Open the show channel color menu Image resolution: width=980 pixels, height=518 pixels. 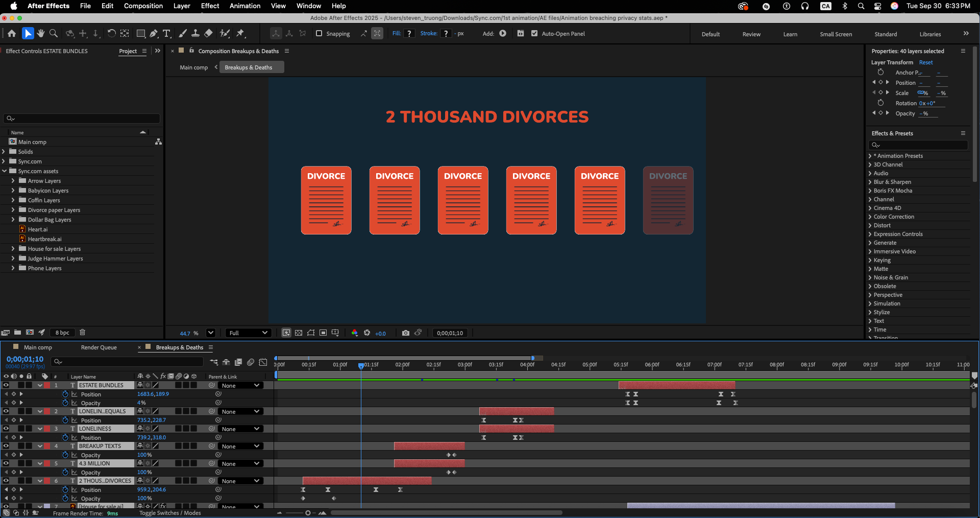tap(355, 333)
